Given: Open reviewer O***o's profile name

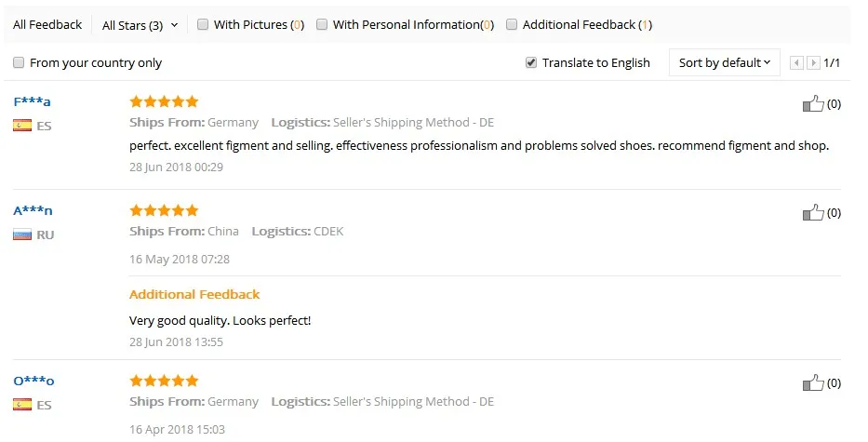Looking at the screenshot, I should pos(33,382).
